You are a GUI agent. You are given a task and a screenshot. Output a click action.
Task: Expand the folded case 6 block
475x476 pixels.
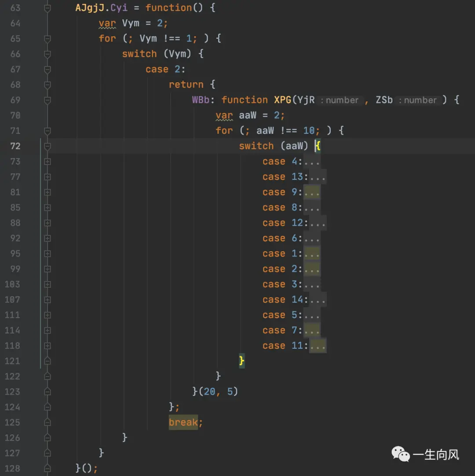(x=47, y=238)
